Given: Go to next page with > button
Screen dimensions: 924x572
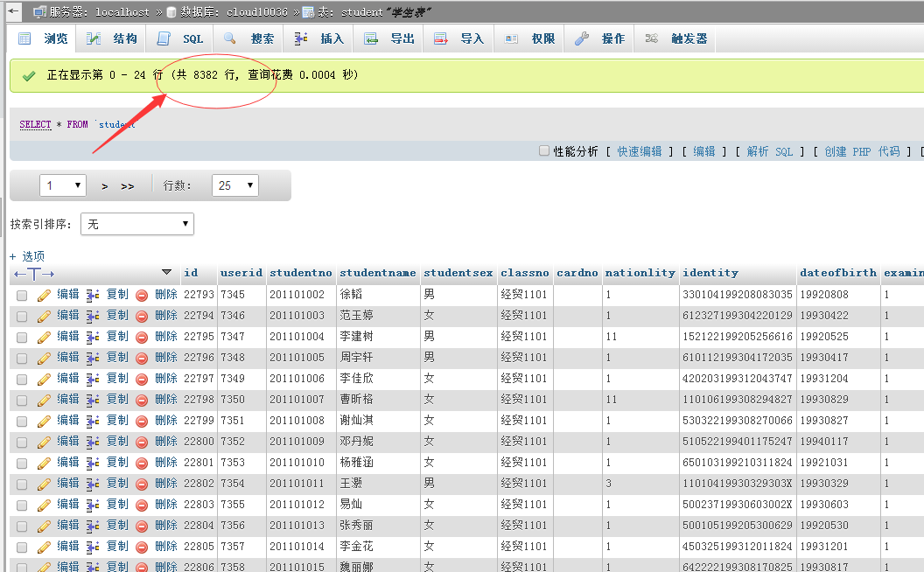Looking at the screenshot, I should click(x=104, y=186).
